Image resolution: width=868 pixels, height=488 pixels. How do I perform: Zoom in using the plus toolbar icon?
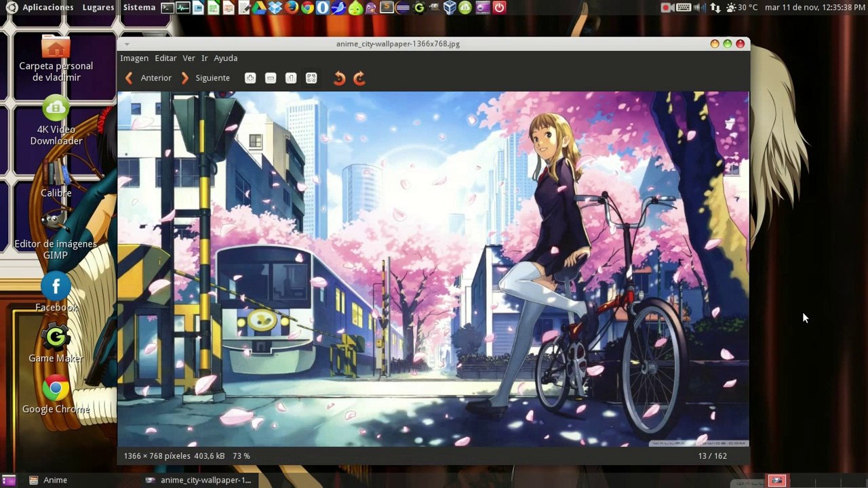(x=250, y=78)
